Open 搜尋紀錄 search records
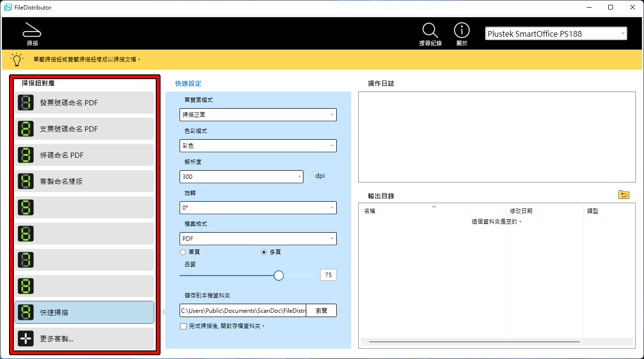The width and height of the screenshot is (644, 359). coord(430,34)
